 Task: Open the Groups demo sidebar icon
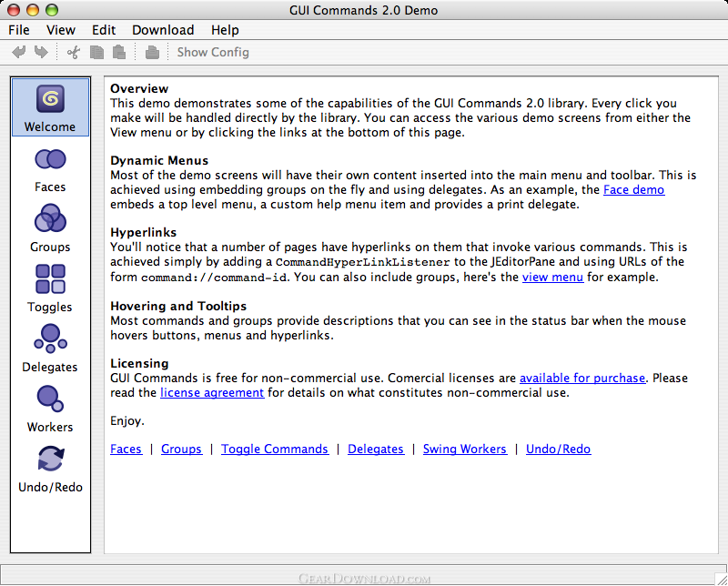point(50,228)
